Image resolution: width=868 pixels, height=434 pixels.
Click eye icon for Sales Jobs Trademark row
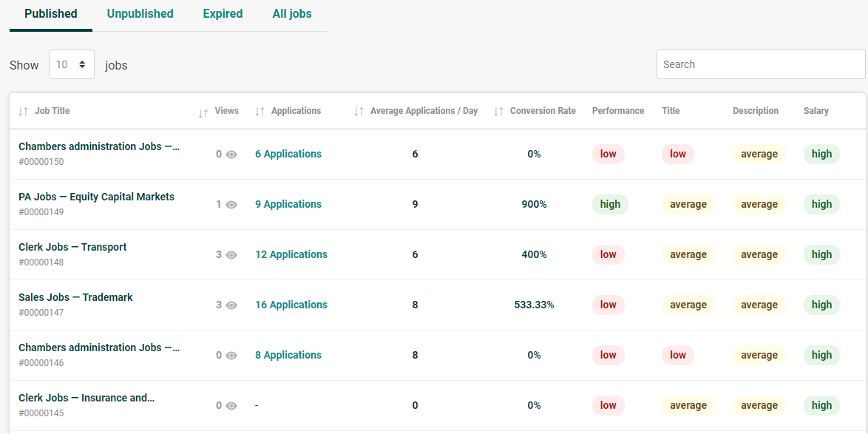click(x=231, y=305)
